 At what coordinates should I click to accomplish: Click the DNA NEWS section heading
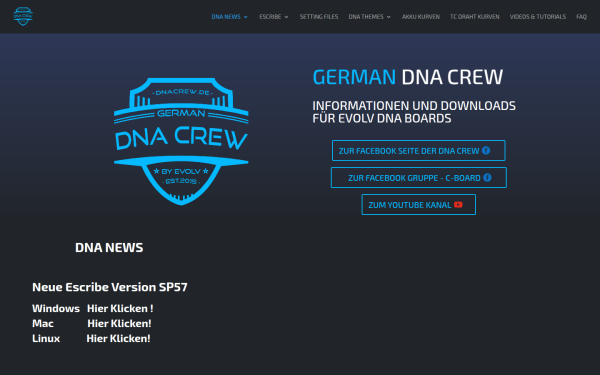tap(109, 248)
